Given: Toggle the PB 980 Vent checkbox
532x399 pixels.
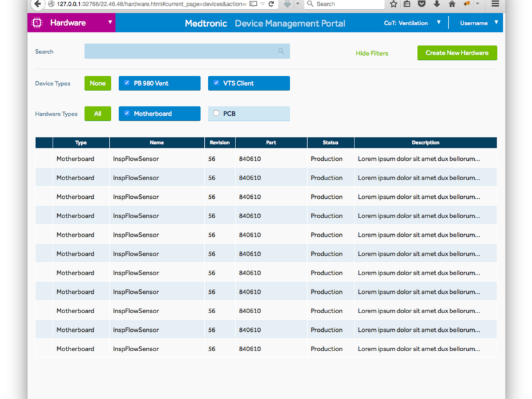Looking at the screenshot, I should click(127, 82).
